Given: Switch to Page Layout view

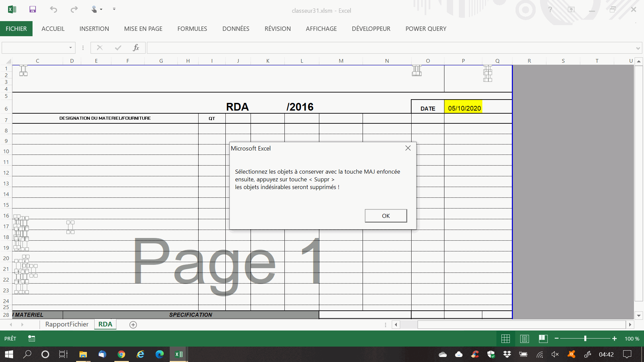Looking at the screenshot, I should [x=524, y=339].
